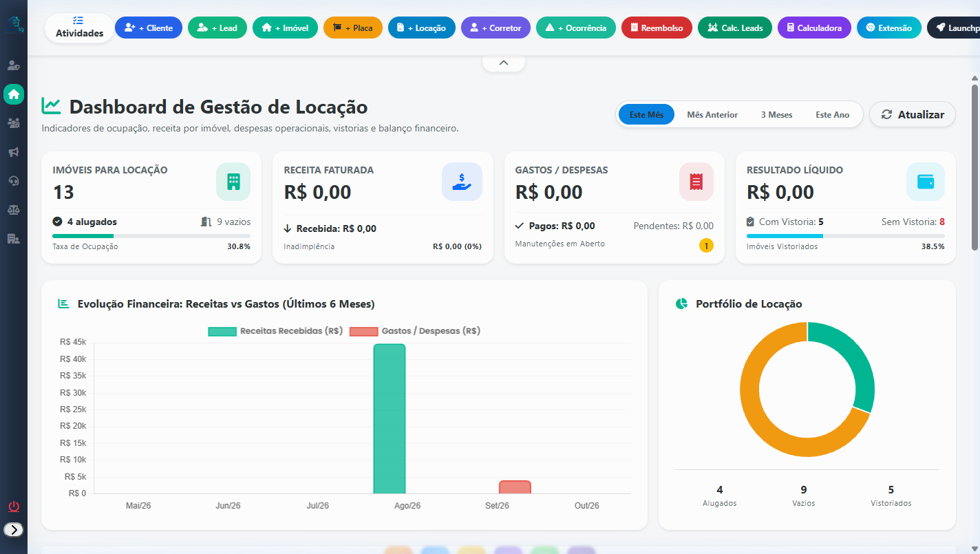Viewport: 980px width, 554px height.
Task: Select the green home icon in the sidebar
Action: point(14,94)
